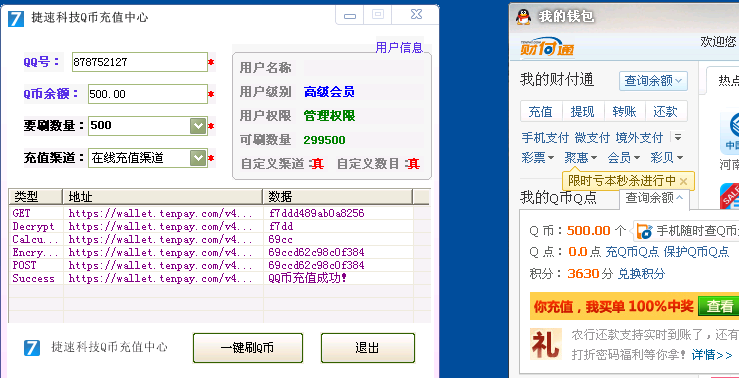Minimize the 捷速科技Q币充值中心 window

click(x=350, y=16)
